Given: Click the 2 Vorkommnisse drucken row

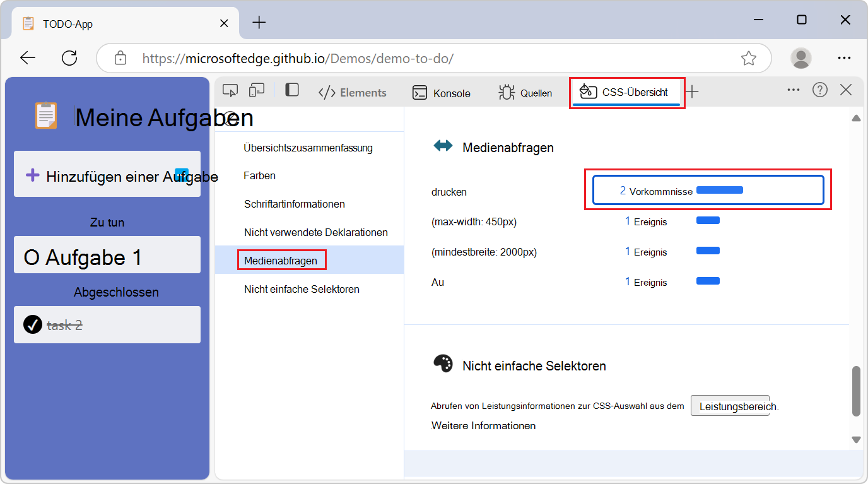Looking at the screenshot, I should click(708, 190).
